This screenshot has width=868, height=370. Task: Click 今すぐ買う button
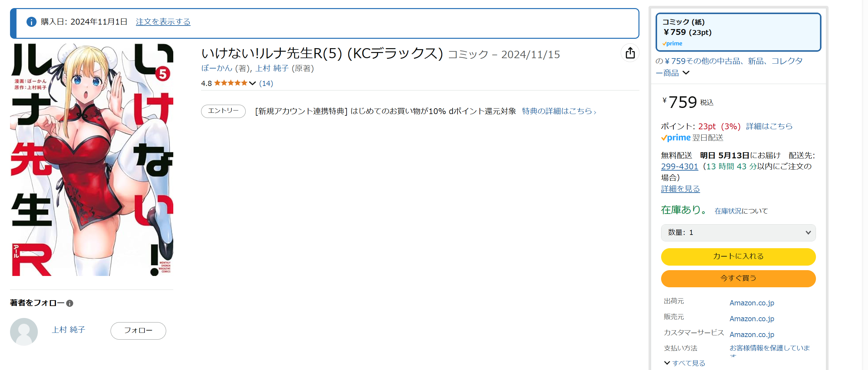pos(738,279)
